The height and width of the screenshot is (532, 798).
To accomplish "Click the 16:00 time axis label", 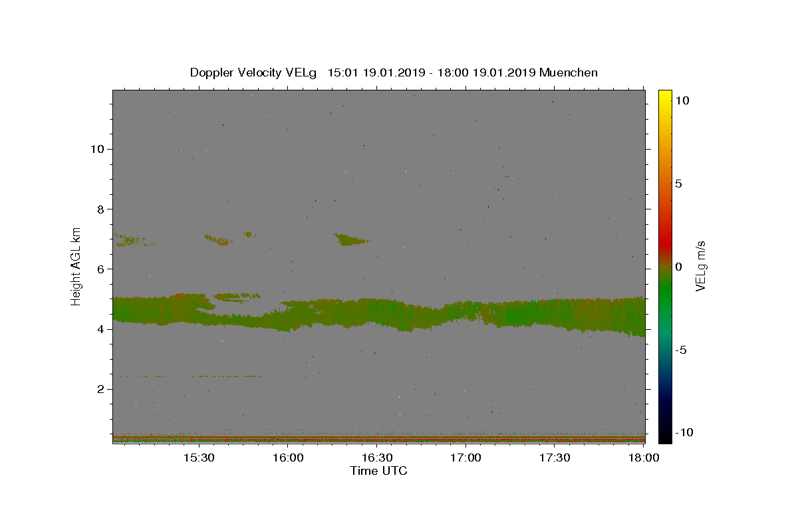I will (x=287, y=458).
